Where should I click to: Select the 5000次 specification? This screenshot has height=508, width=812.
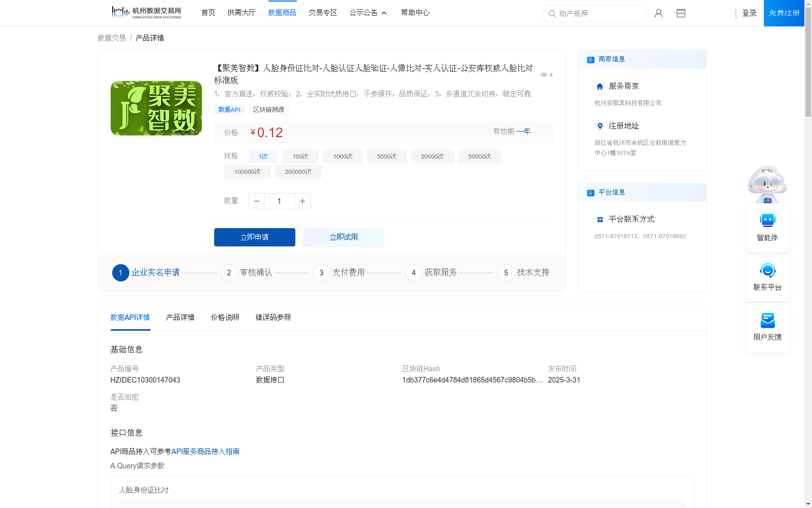click(387, 156)
